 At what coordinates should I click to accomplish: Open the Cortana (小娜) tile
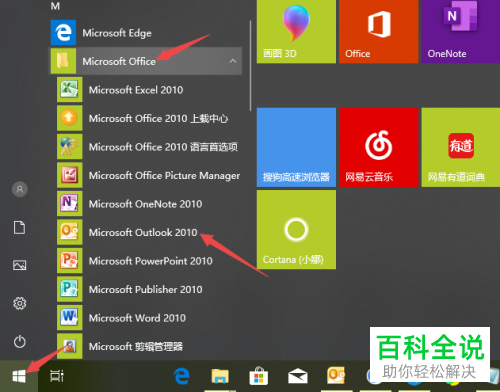click(x=296, y=229)
